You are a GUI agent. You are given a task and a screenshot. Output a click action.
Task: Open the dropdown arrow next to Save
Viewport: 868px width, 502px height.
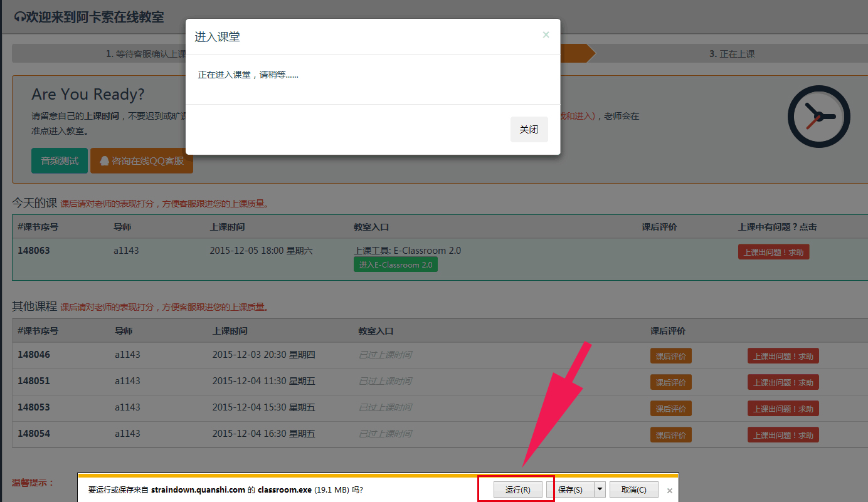click(600, 489)
